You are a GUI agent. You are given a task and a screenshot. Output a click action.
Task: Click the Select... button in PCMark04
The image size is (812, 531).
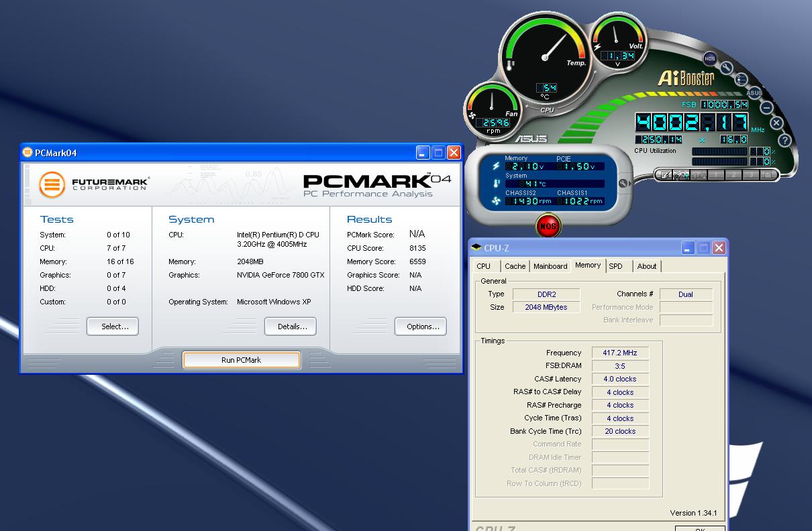pos(113,327)
